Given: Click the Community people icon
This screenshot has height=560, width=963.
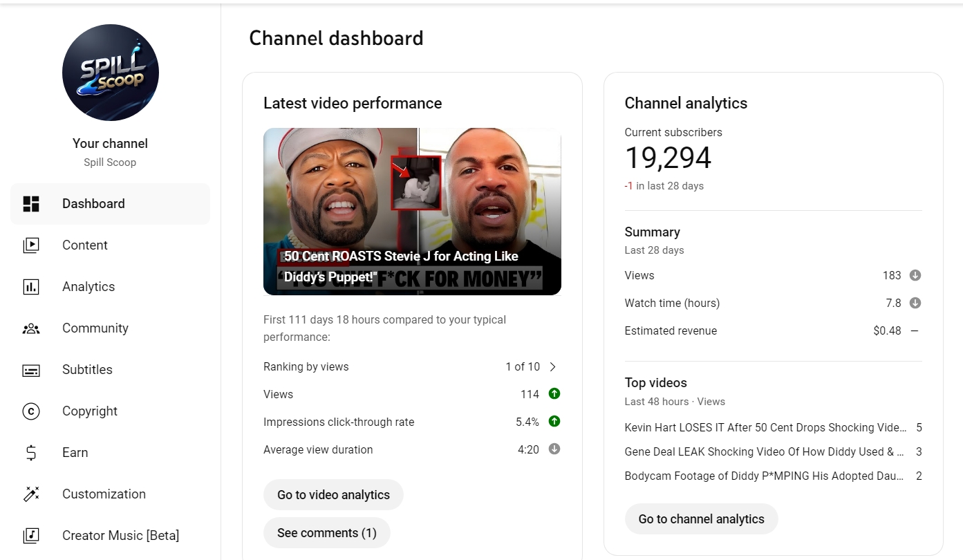Looking at the screenshot, I should (31, 328).
